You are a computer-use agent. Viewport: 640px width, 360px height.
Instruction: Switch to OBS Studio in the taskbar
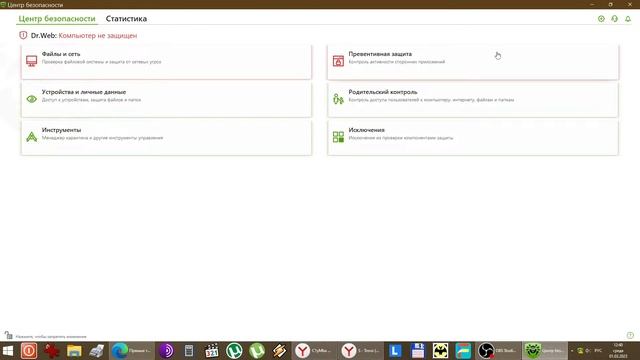(498, 351)
